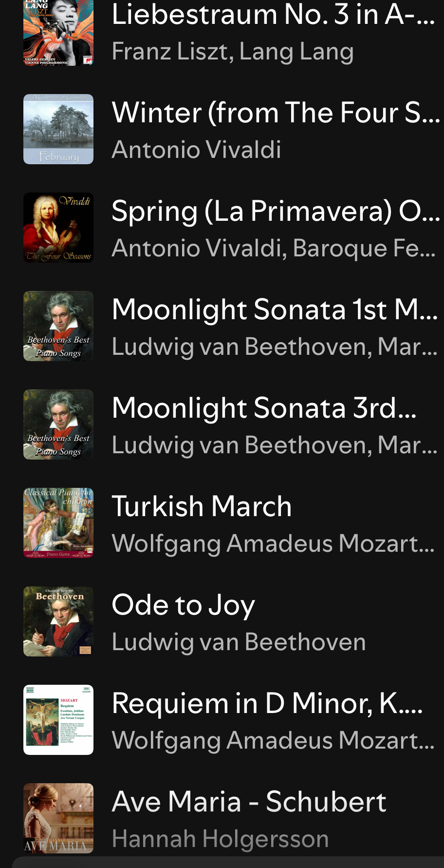Play Liebestraum No. 3 in A-flat track
The width and height of the screenshot is (444, 868).
point(273,15)
